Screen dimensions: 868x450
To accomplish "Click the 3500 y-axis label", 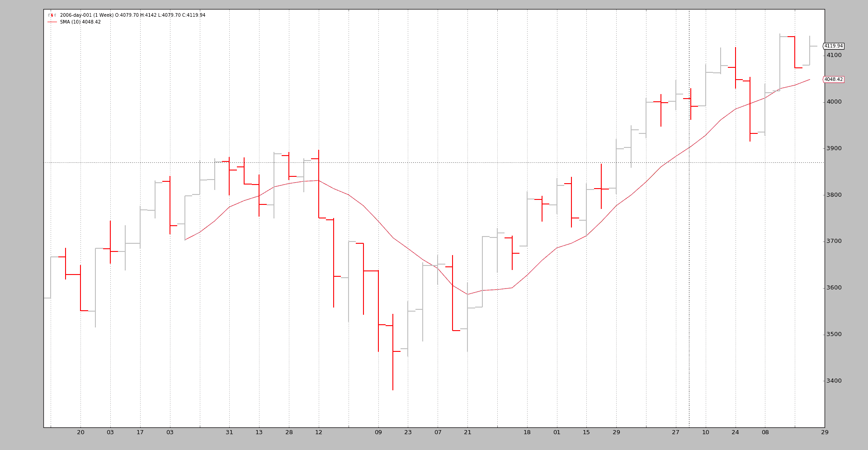I will (x=834, y=334).
